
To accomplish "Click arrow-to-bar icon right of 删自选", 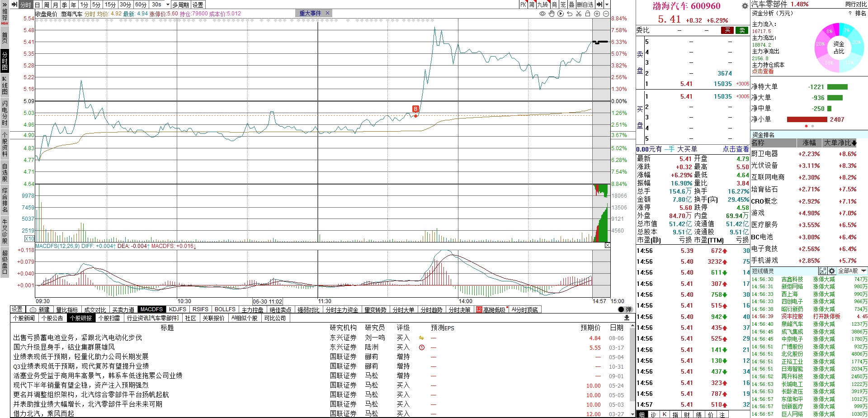I will [599, 5].
